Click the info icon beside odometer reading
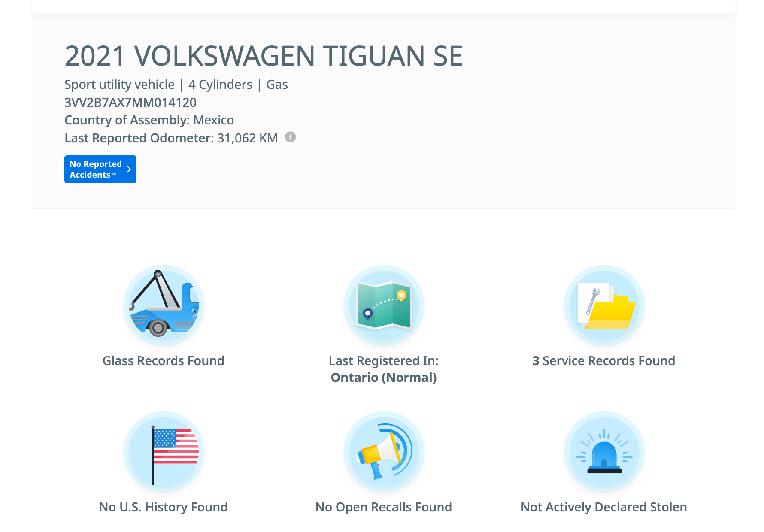 click(291, 137)
